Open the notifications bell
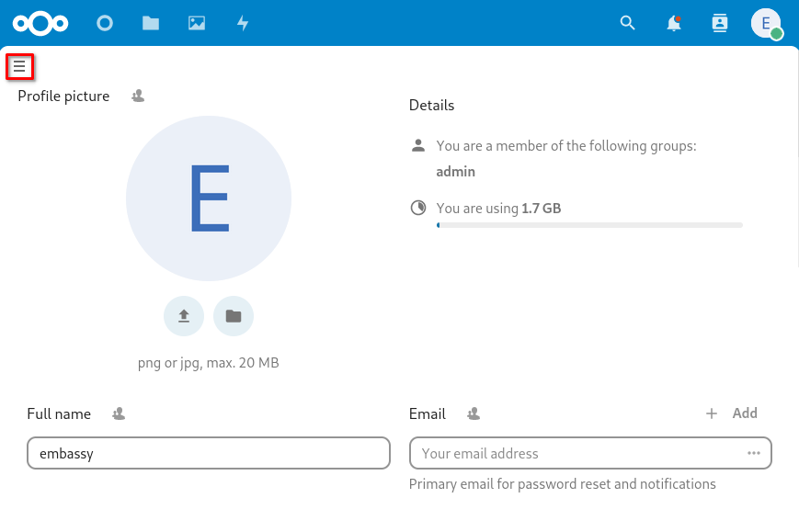 (x=673, y=23)
